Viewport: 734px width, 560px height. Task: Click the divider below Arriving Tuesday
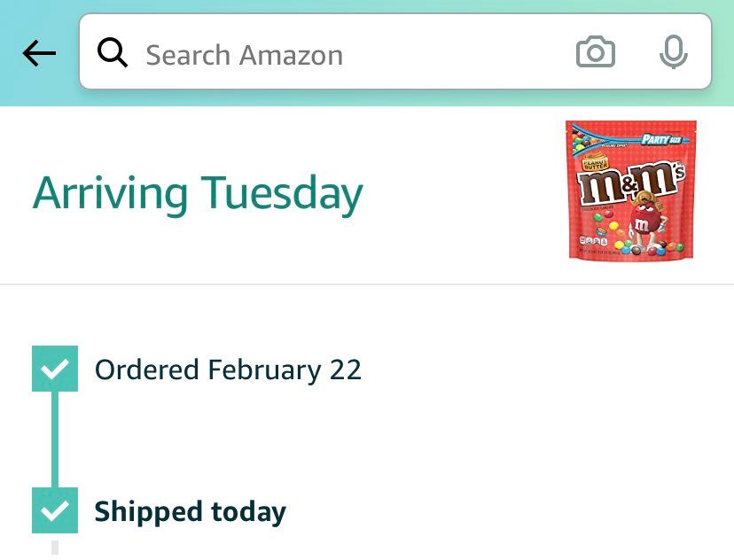tap(367, 284)
